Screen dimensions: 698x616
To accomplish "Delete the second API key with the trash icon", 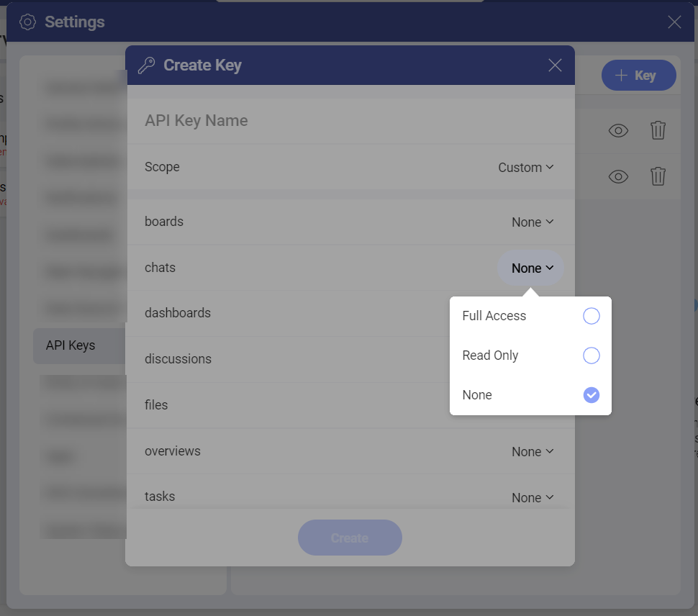I will 658,176.
